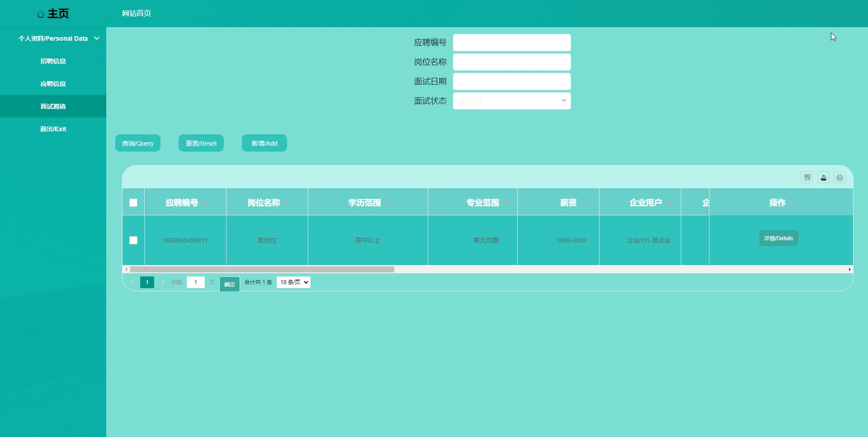Click page number 1 button

(x=147, y=282)
